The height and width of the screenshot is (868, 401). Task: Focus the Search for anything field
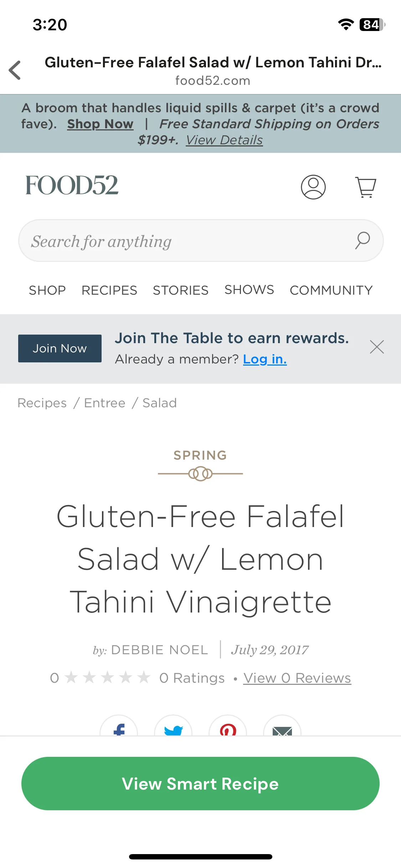[x=201, y=241]
